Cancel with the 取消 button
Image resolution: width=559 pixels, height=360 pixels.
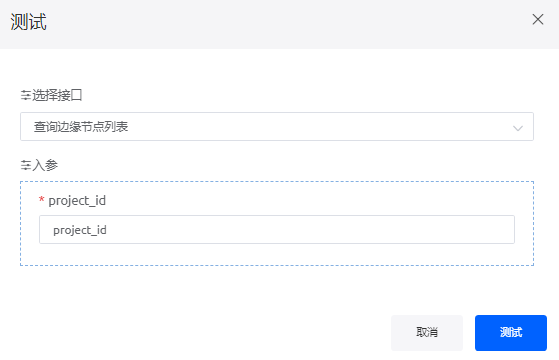click(x=427, y=333)
